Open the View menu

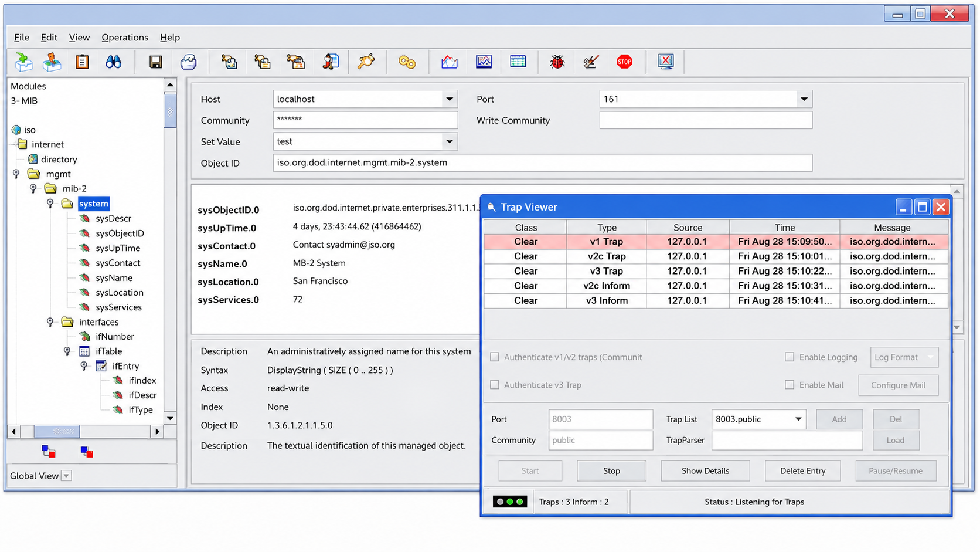[79, 38]
